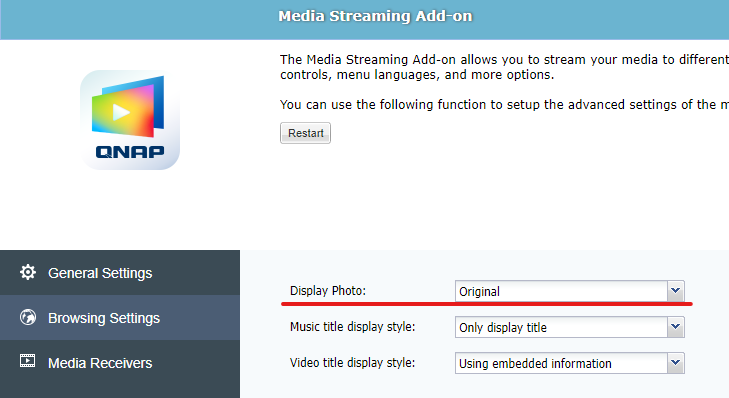729x398 pixels.
Task: Click the play triangle in the logo
Action: coord(121,112)
